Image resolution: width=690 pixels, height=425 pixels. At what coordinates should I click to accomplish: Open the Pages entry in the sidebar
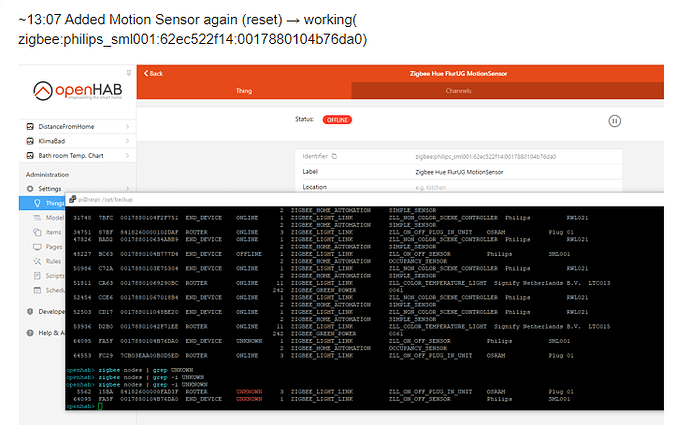(54, 247)
